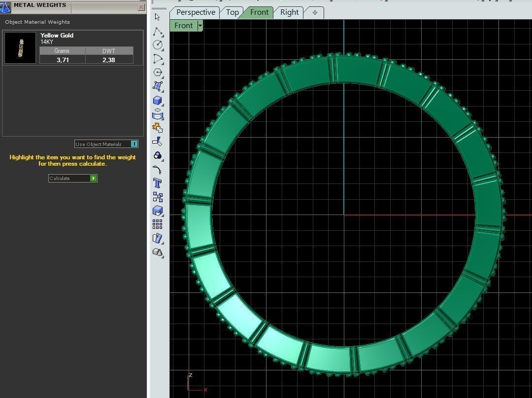
Task: Click the Metal Weights panel logo icon
Action: click(x=5, y=7)
